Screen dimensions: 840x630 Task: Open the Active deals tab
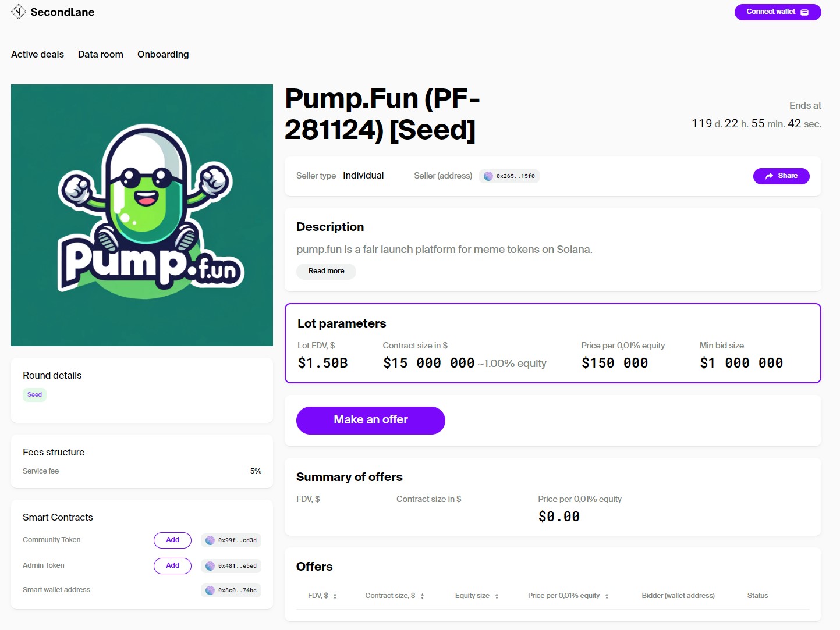37,54
